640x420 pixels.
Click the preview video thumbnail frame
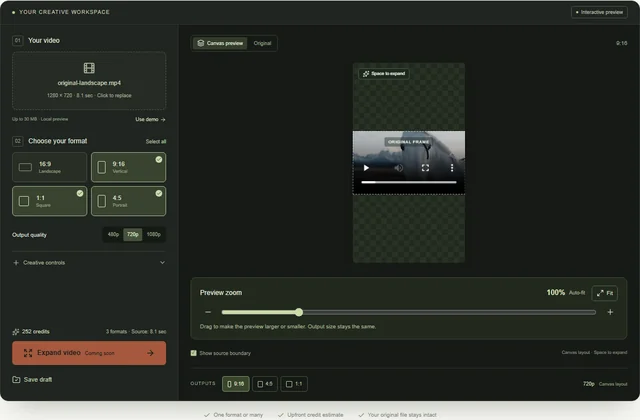(x=409, y=162)
